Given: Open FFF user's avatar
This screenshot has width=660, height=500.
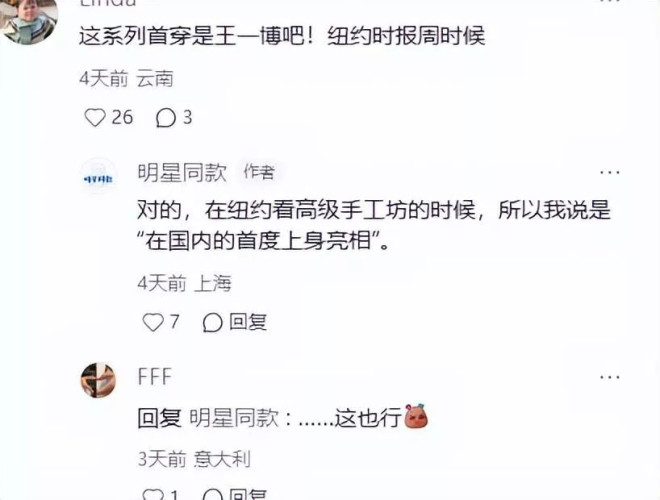Looking at the screenshot, I should point(98,380).
